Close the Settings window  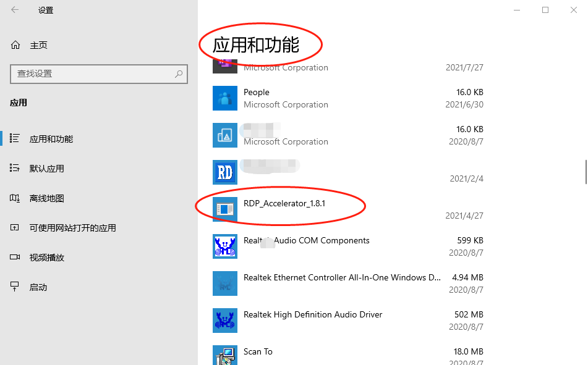click(x=574, y=10)
